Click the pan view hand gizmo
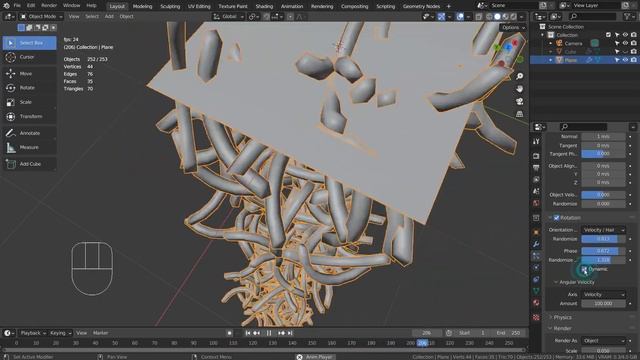This screenshot has width=640, height=360. (x=520, y=89)
